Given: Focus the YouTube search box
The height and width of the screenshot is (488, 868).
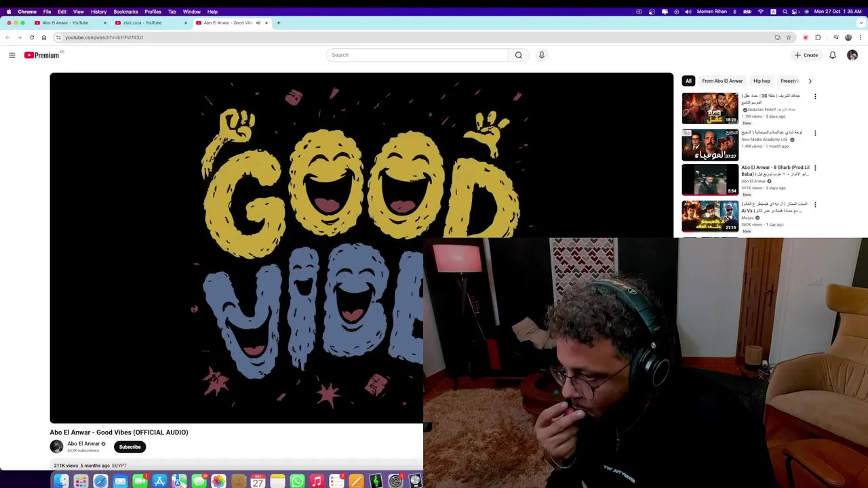Looking at the screenshot, I should [417, 55].
